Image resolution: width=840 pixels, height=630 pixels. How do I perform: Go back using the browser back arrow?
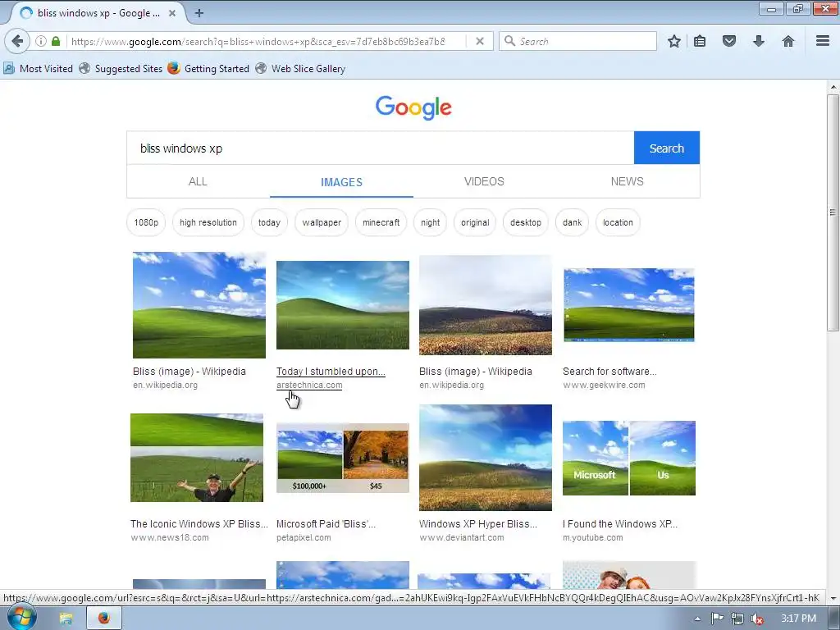[17, 41]
